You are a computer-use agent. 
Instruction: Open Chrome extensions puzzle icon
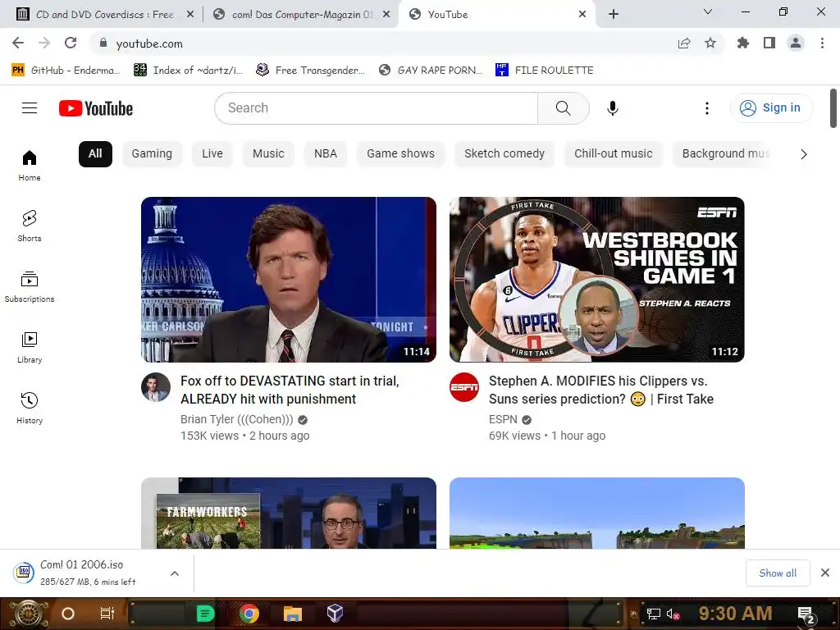click(x=743, y=43)
